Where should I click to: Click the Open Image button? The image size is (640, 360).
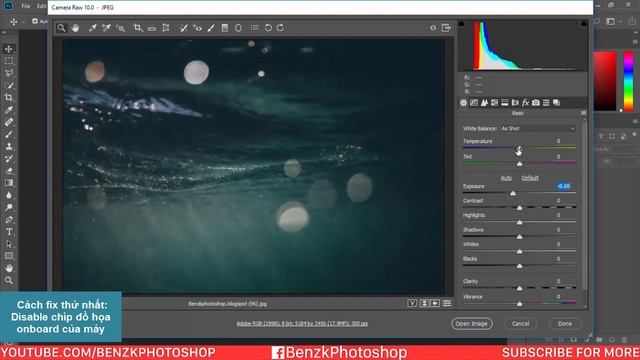click(x=471, y=324)
